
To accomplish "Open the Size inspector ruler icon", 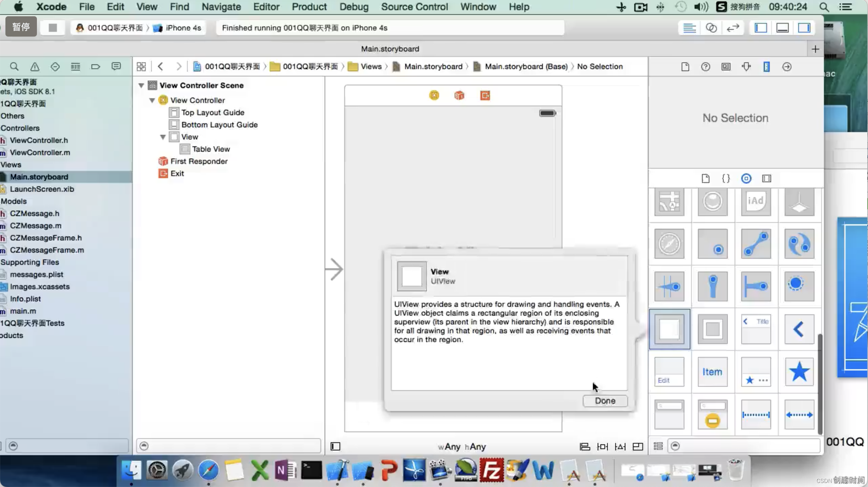I will click(x=766, y=67).
